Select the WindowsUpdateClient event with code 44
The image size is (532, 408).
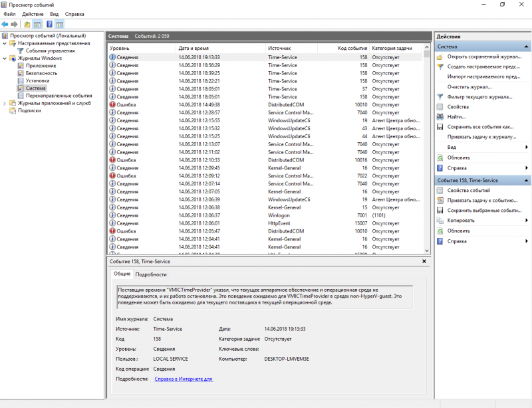coord(265,136)
